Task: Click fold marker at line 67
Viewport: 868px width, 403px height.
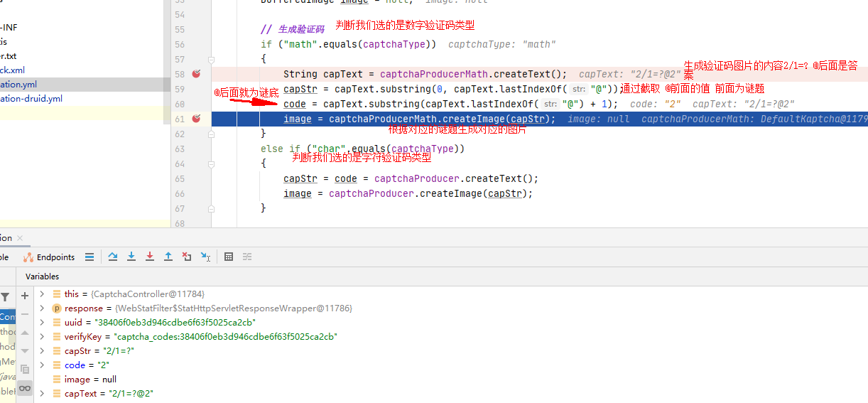Action: tap(211, 208)
